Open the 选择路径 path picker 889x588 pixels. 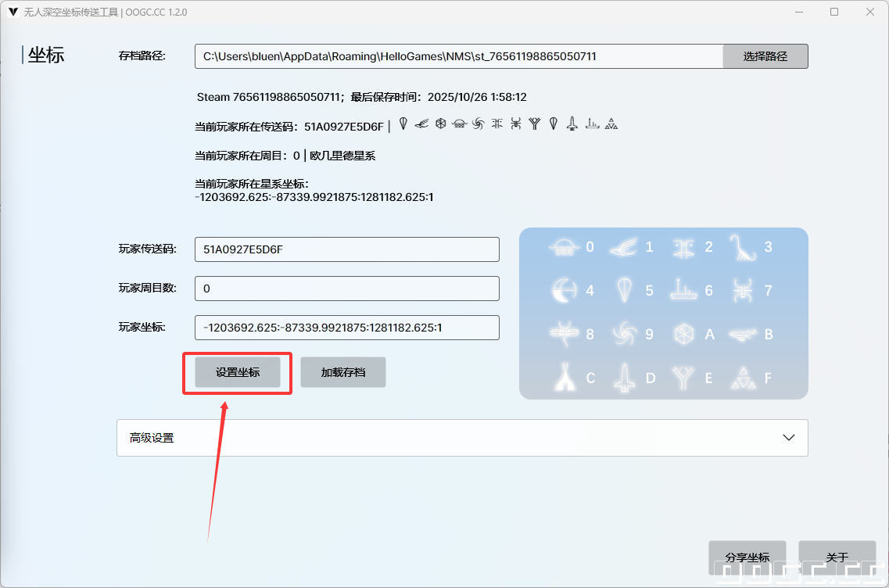(765, 56)
